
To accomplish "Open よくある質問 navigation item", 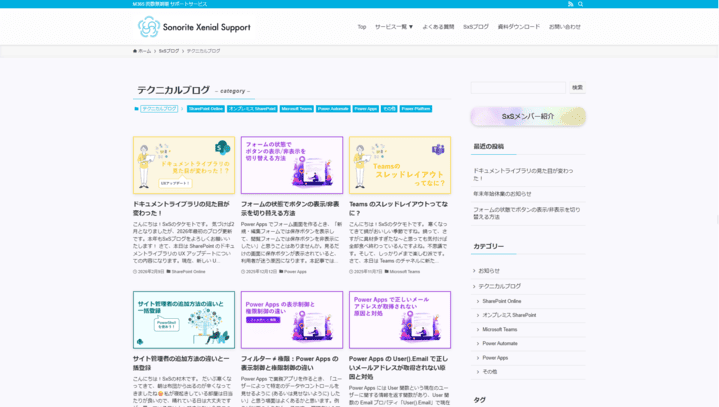I will pyautogui.click(x=438, y=27).
